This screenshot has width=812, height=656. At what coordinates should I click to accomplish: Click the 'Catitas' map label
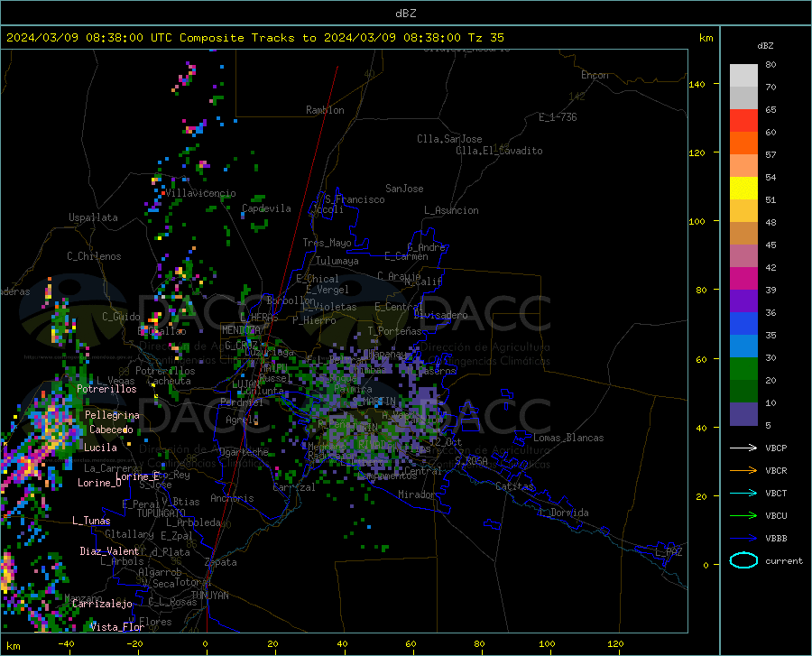tap(515, 486)
